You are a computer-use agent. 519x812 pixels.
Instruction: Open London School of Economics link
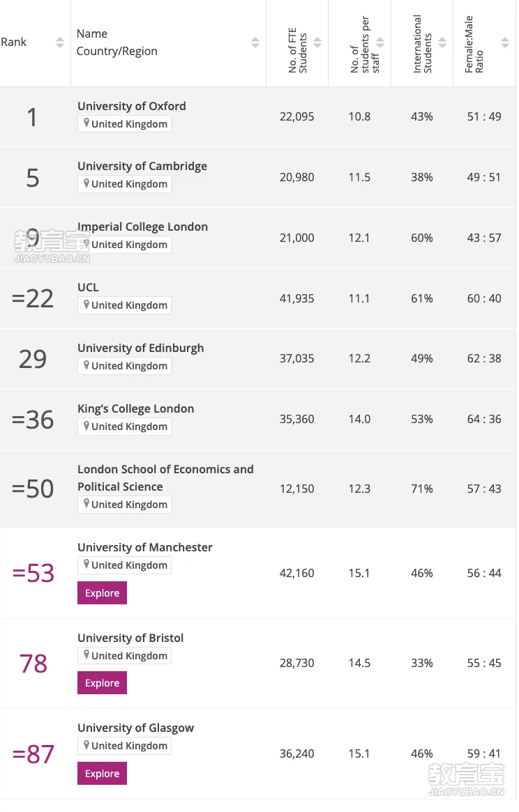click(x=165, y=478)
